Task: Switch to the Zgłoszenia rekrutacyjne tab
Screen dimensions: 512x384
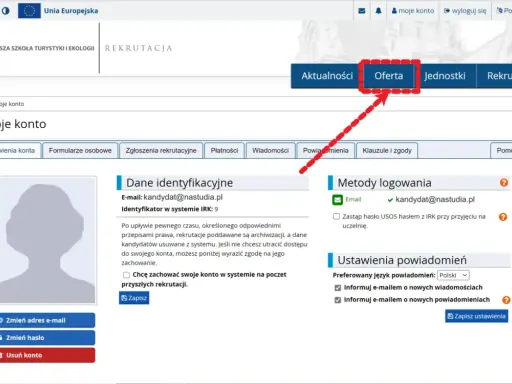Action: click(161, 151)
